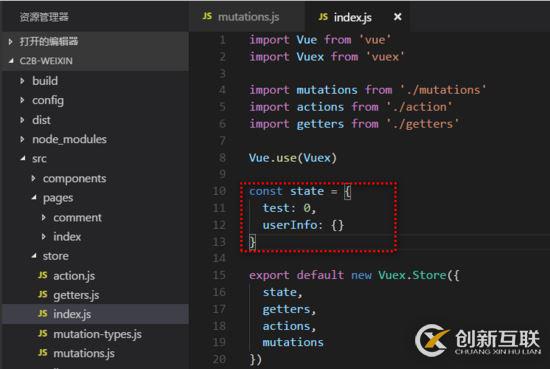This screenshot has height=369, width=550.
Task: Click the JS icon beside action.js
Action: pos(42,275)
